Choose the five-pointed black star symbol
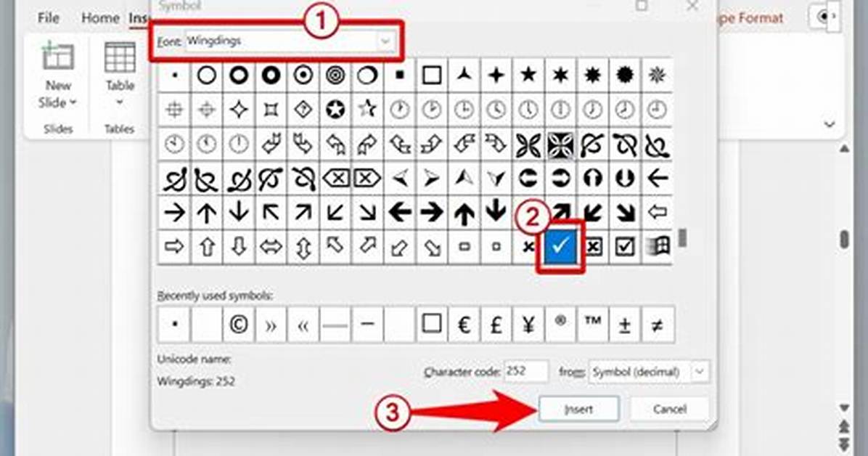 (528, 75)
